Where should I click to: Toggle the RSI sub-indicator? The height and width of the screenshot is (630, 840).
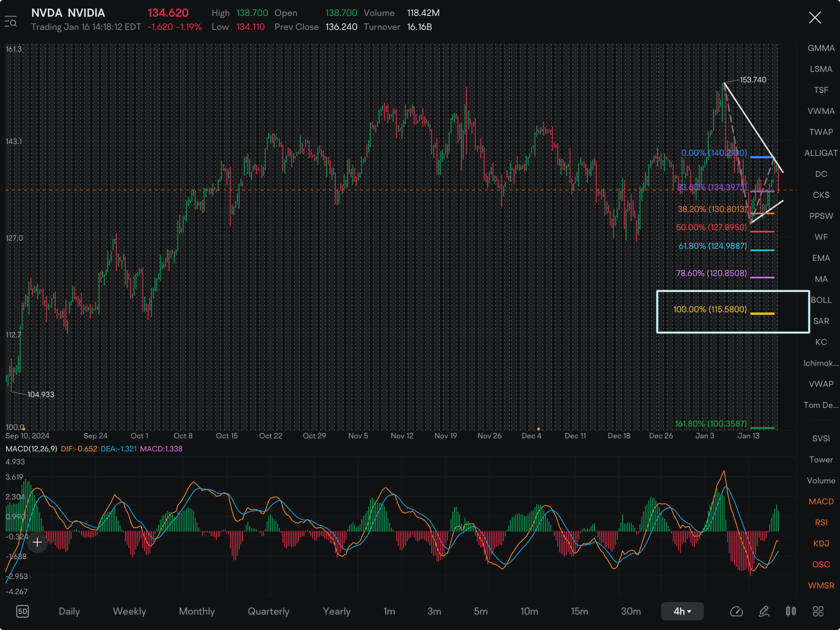click(821, 523)
